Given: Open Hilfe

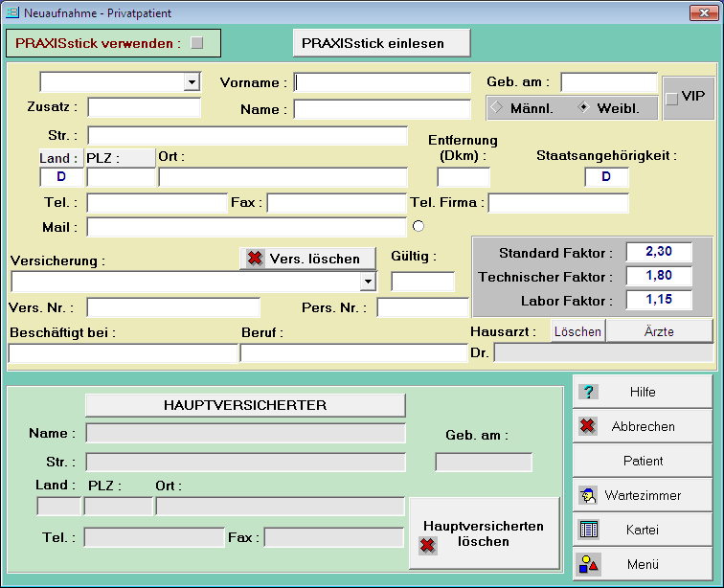Looking at the screenshot, I should pos(643,392).
